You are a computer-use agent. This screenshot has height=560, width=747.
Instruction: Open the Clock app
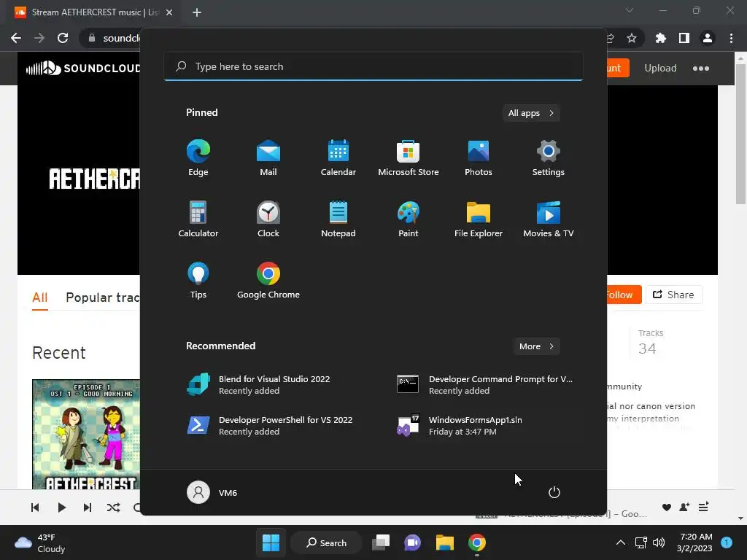click(268, 219)
